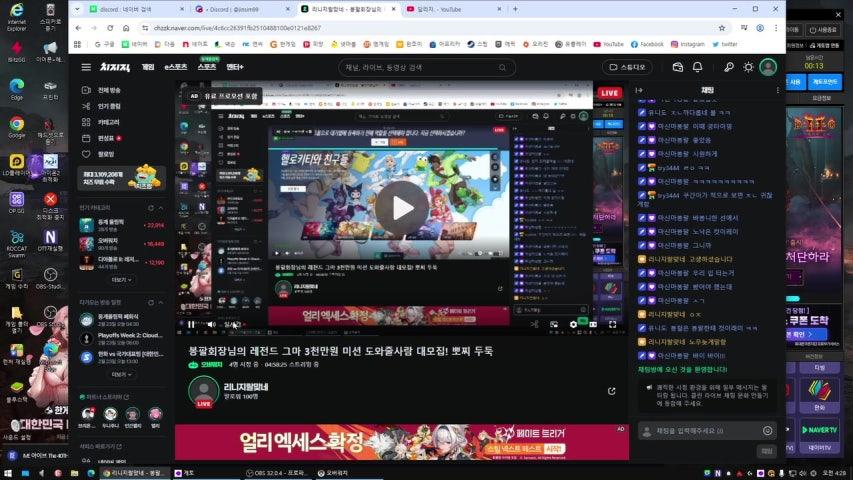The height and width of the screenshot is (480, 853).
Task: Open Chrome apps grid in bookmarks bar
Action: (77, 44)
